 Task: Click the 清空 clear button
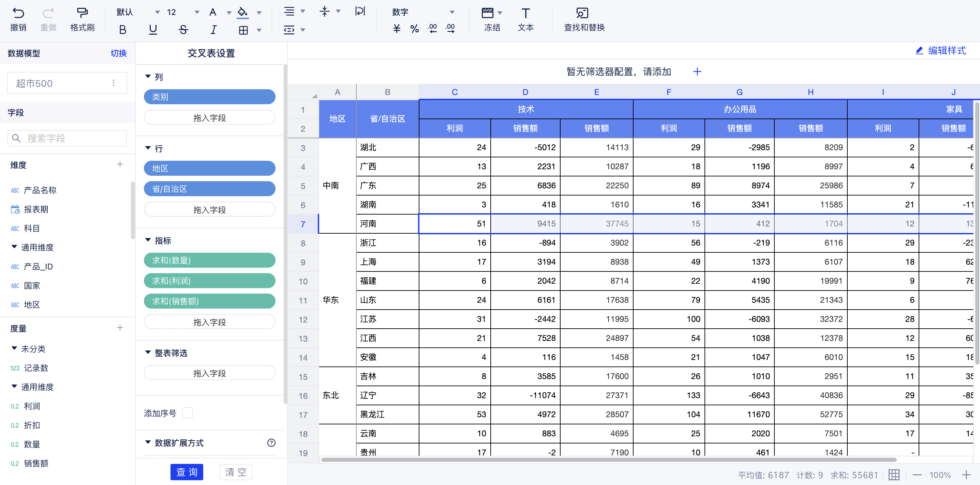point(236,472)
